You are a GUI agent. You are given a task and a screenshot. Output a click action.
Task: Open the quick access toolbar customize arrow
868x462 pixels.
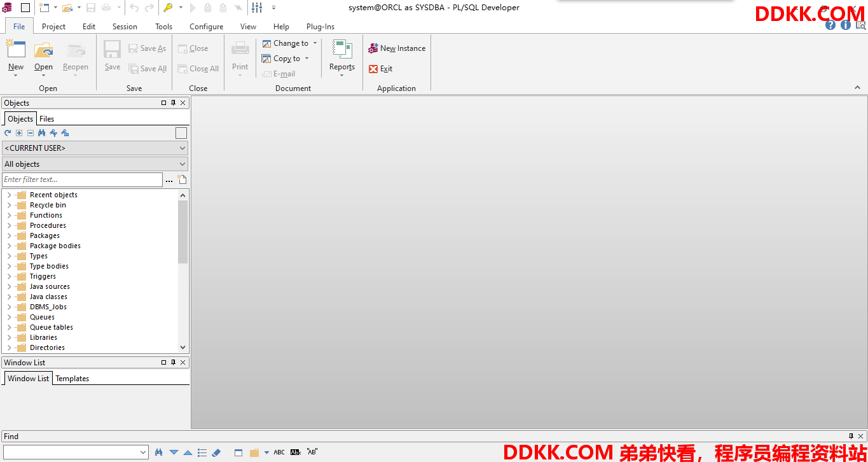tap(274, 8)
